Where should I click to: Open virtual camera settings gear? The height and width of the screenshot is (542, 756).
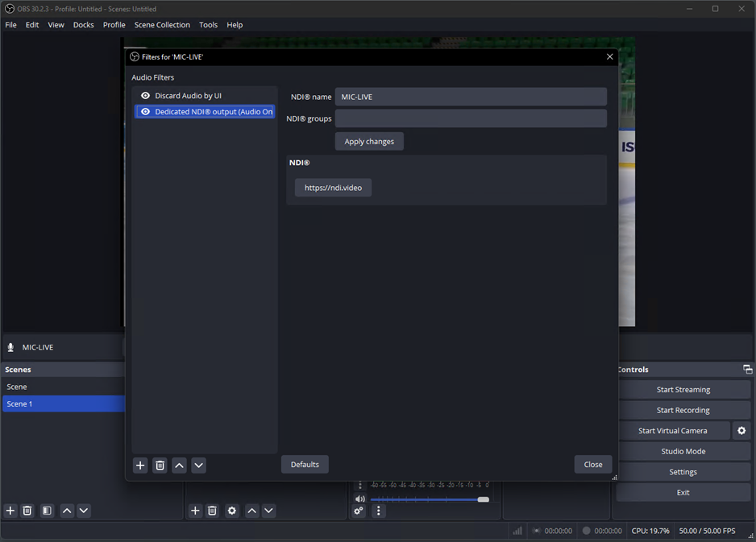tap(741, 431)
